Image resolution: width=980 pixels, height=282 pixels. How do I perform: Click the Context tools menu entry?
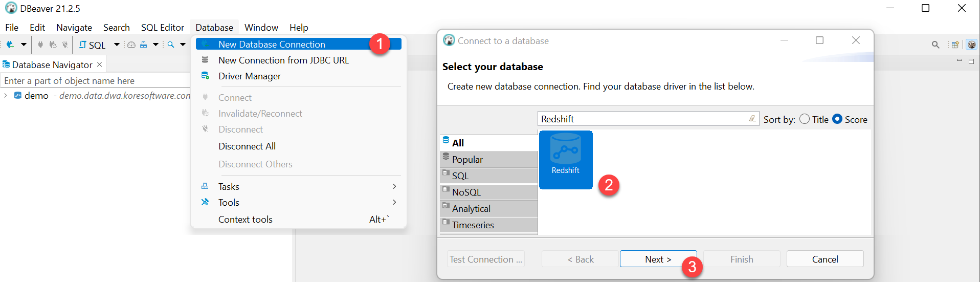click(299, 220)
